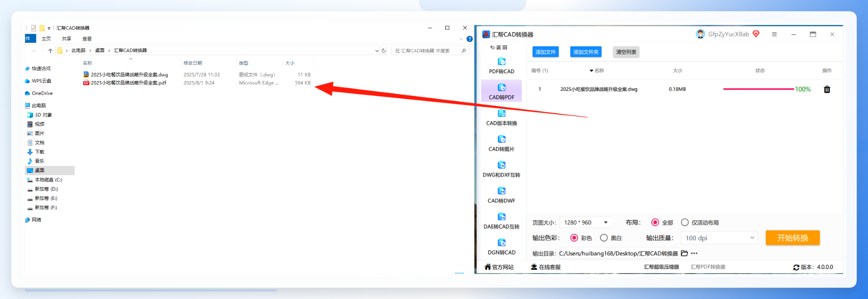Screen dimensions: 868x299
Task: Open the 页面大小 1280*960 dropdown
Action: pos(586,223)
